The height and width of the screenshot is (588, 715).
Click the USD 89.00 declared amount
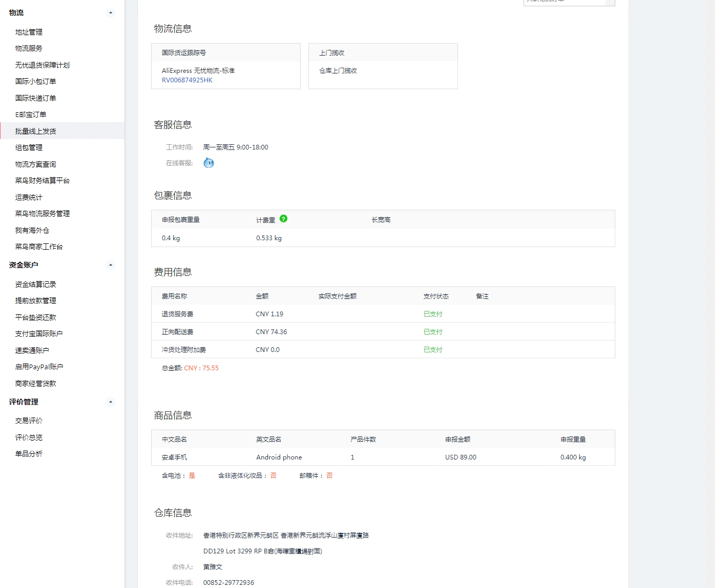pyautogui.click(x=461, y=457)
